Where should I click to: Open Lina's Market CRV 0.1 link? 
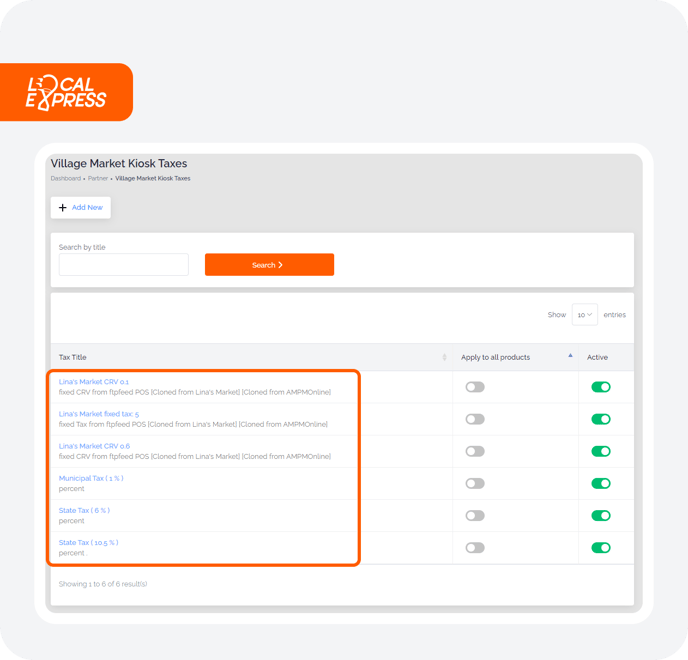click(94, 382)
